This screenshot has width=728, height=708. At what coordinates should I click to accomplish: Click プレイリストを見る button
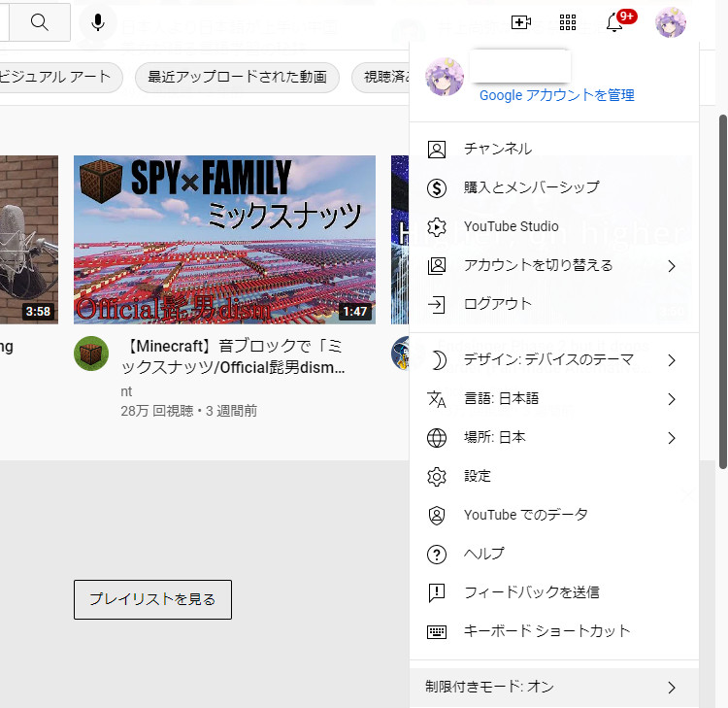click(152, 599)
